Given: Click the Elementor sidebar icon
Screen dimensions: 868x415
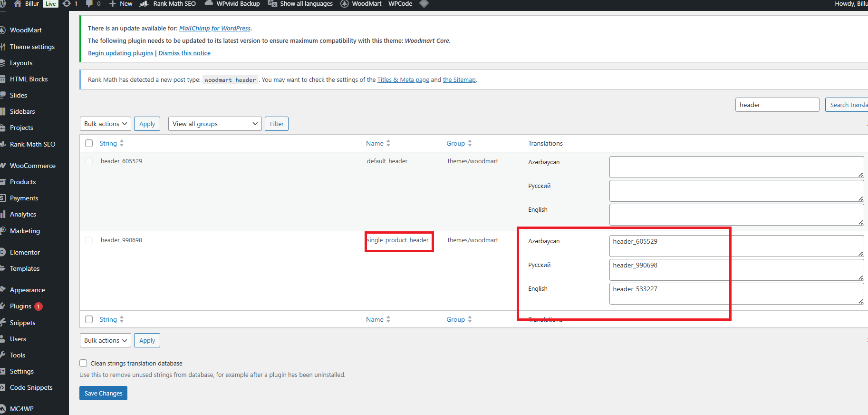Looking at the screenshot, I should click(3, 252).
